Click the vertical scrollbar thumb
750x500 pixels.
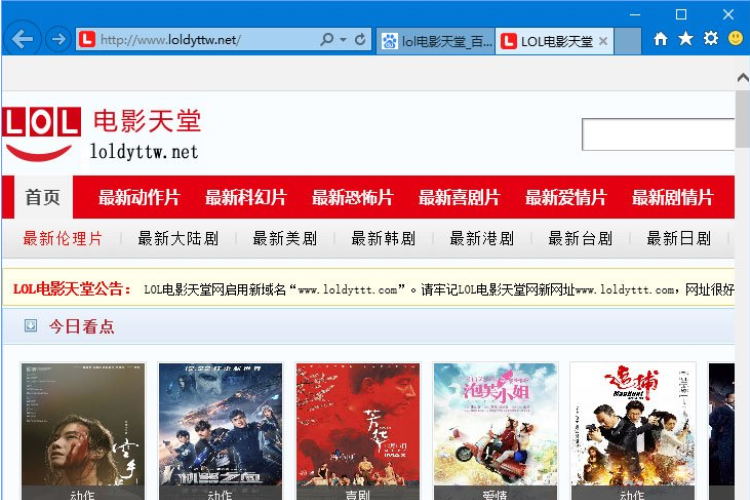[x=742, y=120]
